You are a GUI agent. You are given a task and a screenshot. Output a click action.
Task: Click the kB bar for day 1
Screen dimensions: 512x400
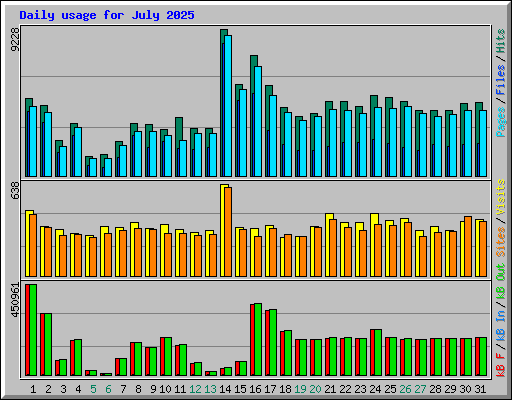tap(31, 330)
